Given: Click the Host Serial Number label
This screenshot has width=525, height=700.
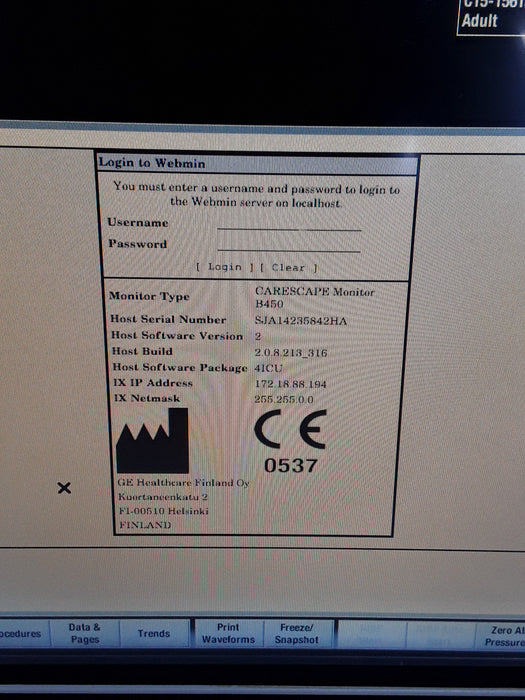Looking at the screenshot, I should tap(168, 319).
